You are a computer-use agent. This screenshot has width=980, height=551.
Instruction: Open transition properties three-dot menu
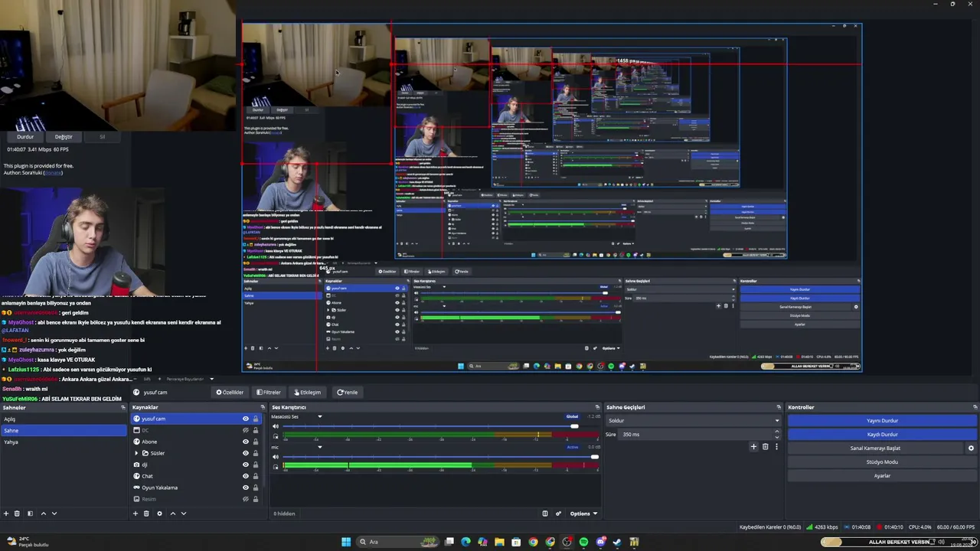click(x=776, y=447)
